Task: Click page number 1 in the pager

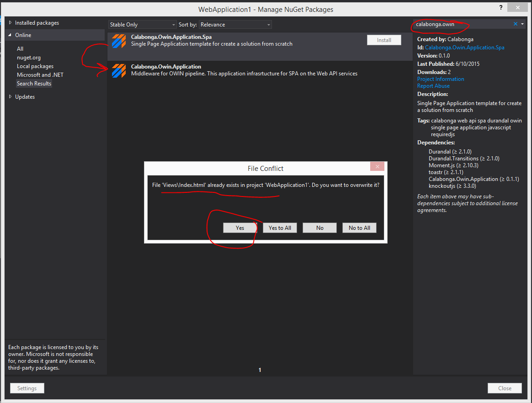Action: pos(260,370)
